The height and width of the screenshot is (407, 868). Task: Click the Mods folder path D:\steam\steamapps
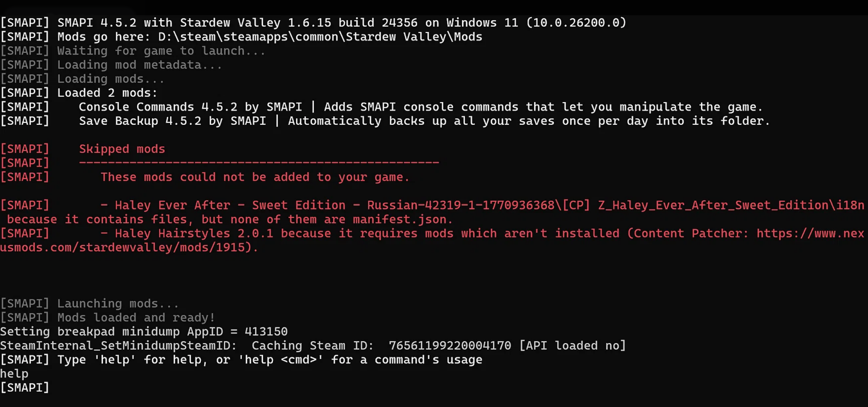320,36
